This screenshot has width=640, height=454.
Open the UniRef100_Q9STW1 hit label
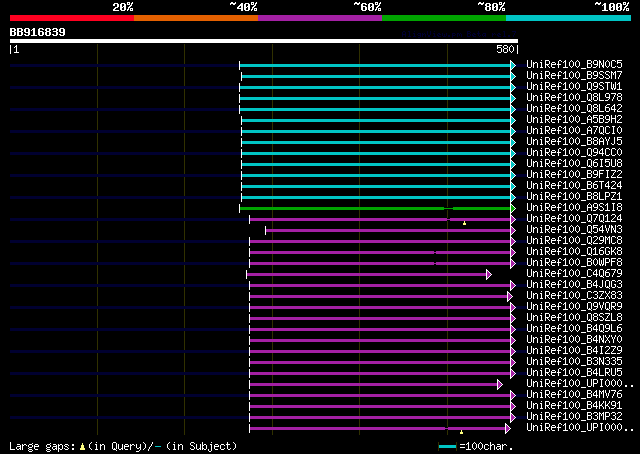pos(574,87)
